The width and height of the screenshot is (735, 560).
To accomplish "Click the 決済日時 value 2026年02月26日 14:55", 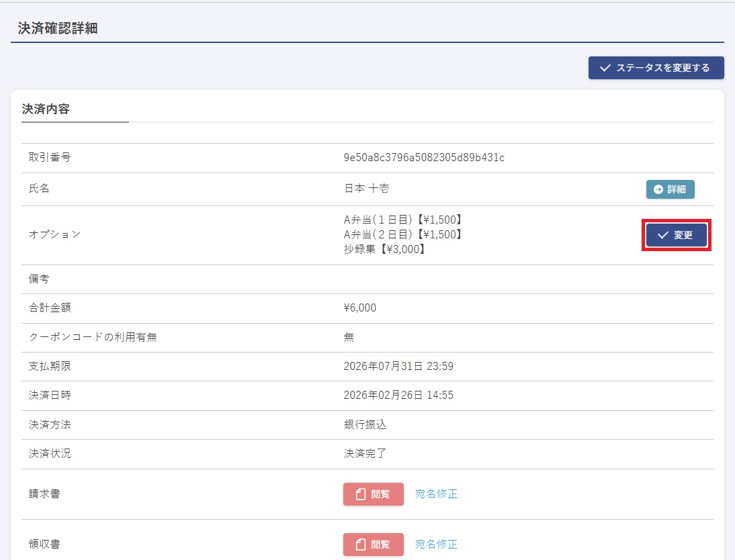I will (398, 395).
